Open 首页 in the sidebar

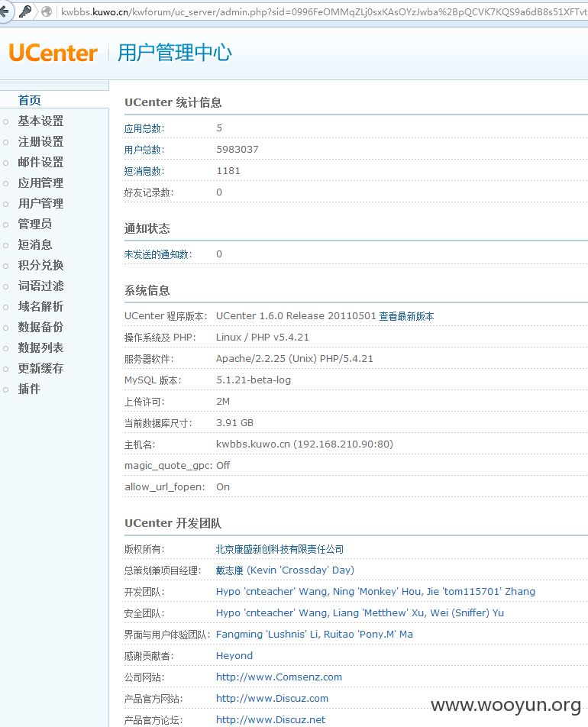point(30,100)
